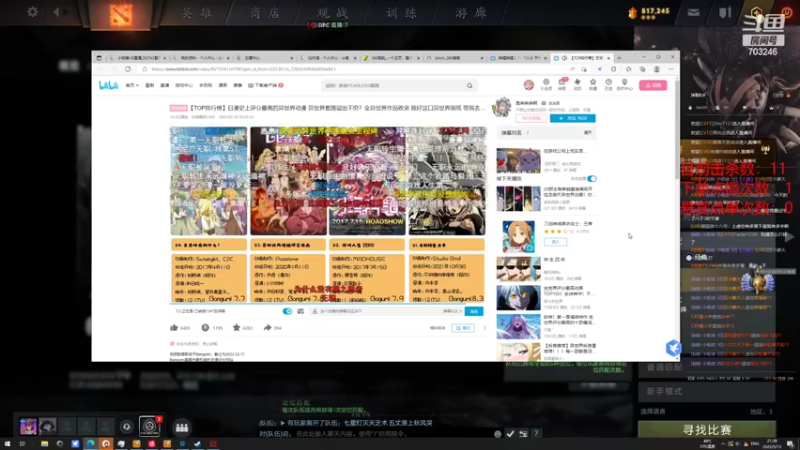Go back with Dota 2 arrow
This screenshot has height=450, width=800.
(57, 11)
